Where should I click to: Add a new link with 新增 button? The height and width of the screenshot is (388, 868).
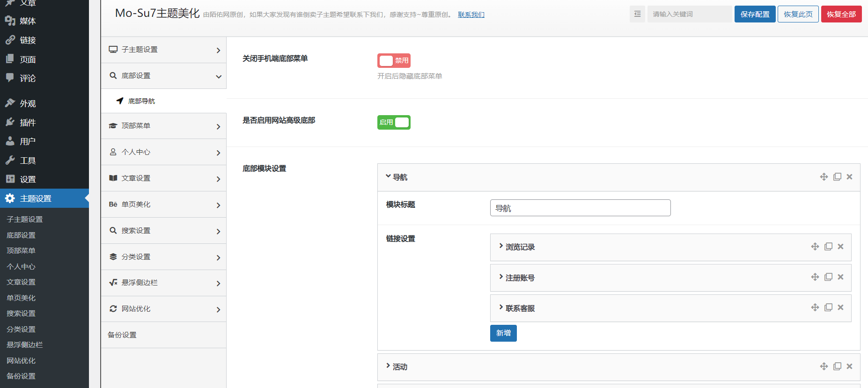point(503,333)
